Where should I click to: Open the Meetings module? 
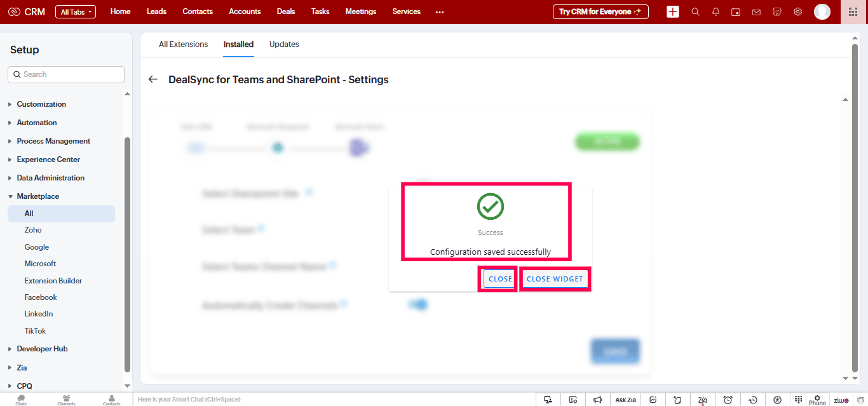361,11
